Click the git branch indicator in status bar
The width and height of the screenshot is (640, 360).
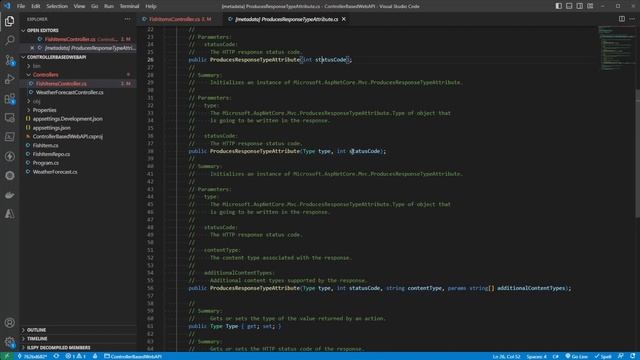(32, 356)
